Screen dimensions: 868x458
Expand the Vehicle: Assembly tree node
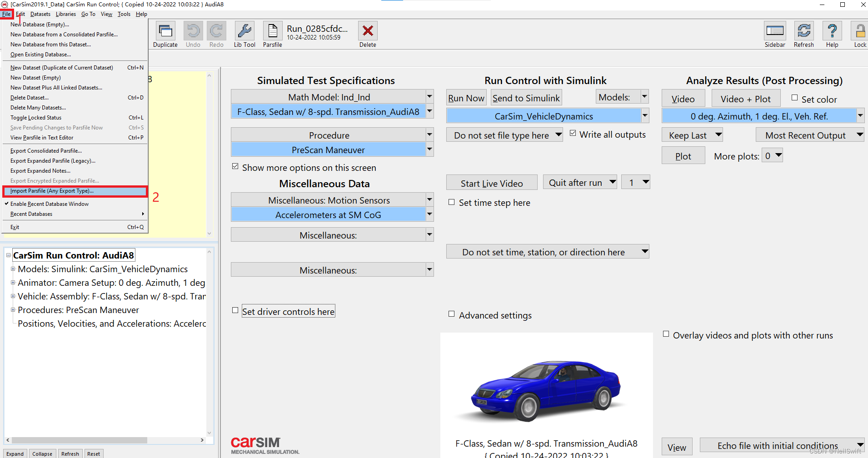click(13, 296)
